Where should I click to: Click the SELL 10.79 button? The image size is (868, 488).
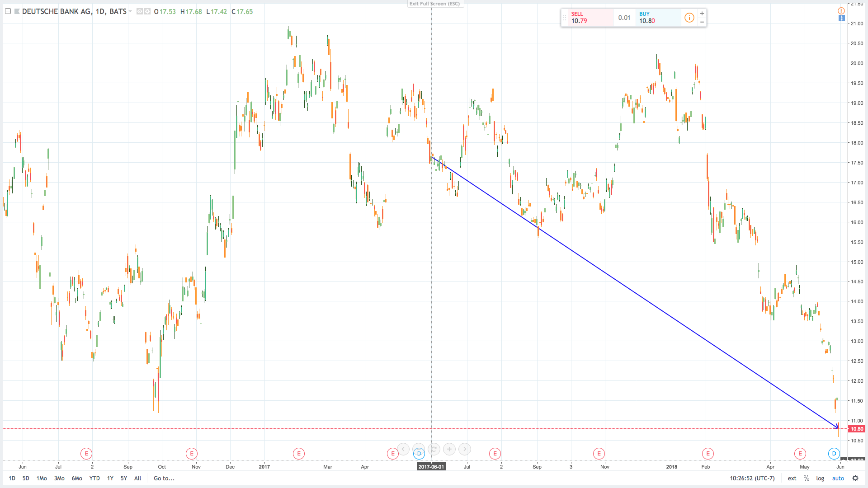coord(587,18)
